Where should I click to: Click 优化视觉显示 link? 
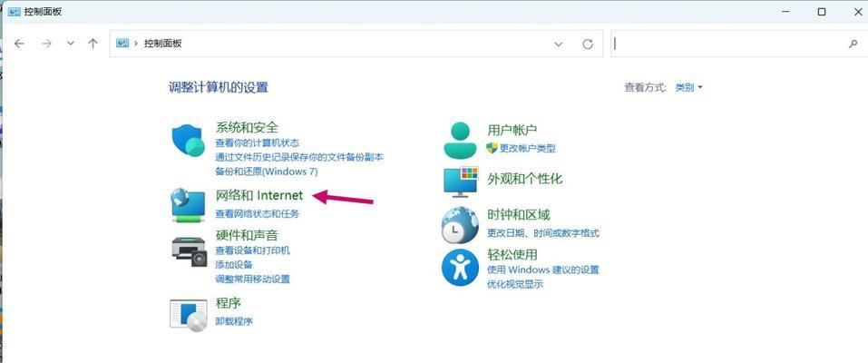515,284
